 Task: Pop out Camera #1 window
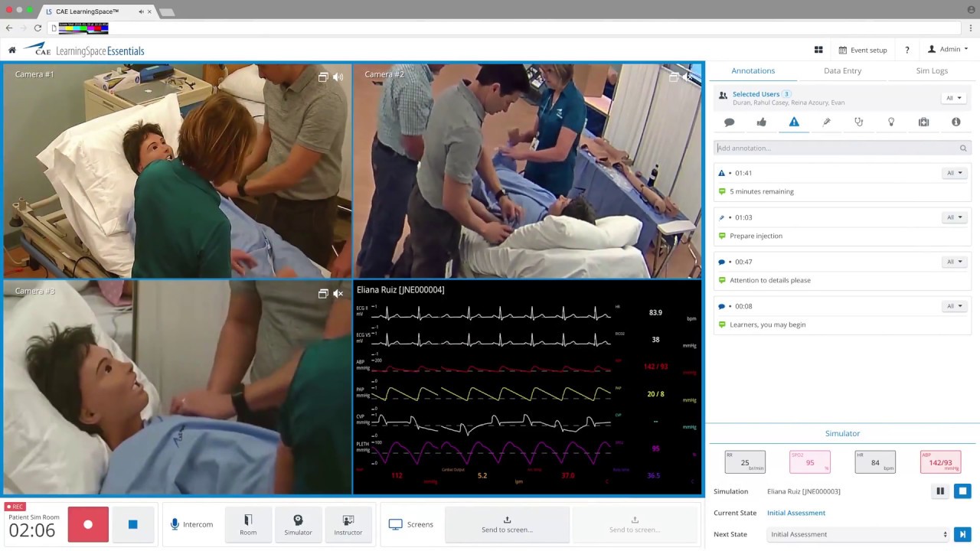point(323,77)
